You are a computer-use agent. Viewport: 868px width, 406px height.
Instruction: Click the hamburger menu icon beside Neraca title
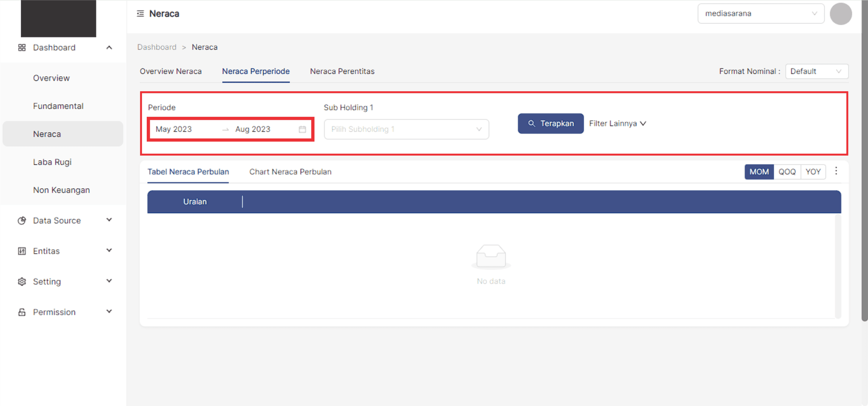[140, 14]
